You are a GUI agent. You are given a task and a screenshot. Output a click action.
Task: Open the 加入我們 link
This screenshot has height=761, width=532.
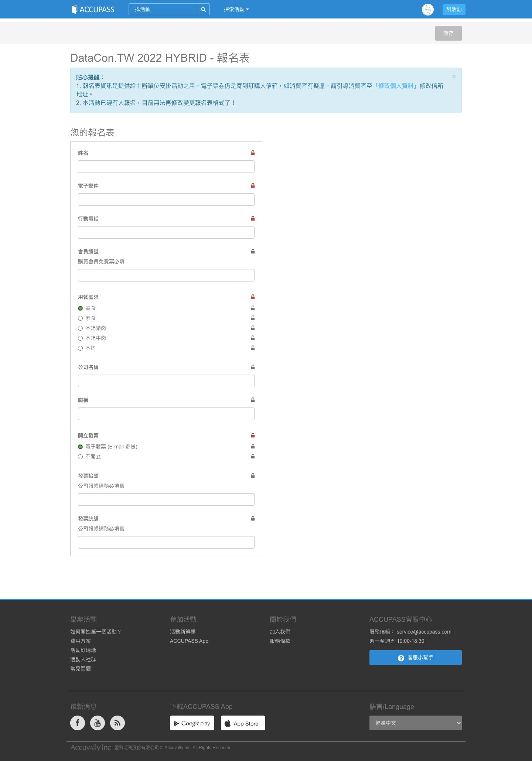click(x=280, y=632)
